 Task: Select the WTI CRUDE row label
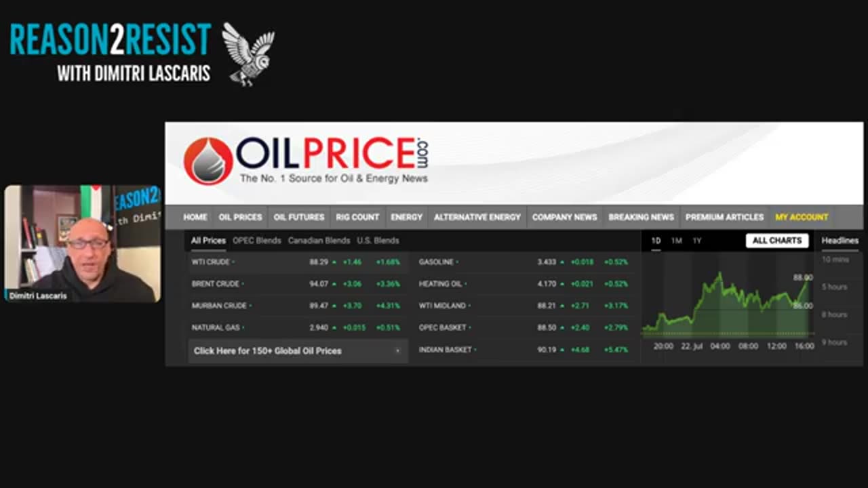(211, 262)
